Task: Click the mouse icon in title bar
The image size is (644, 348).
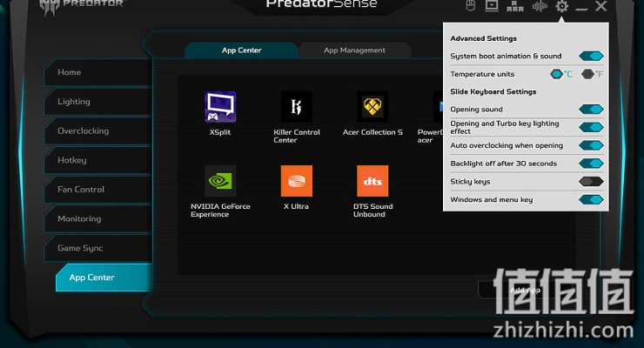Action: tap(471, 6)
